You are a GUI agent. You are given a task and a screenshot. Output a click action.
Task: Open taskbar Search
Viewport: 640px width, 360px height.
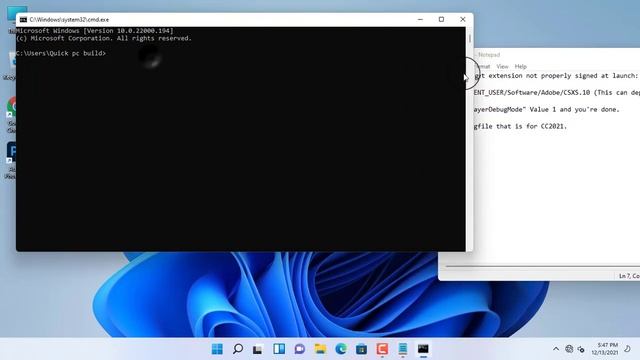click(238, 349)
